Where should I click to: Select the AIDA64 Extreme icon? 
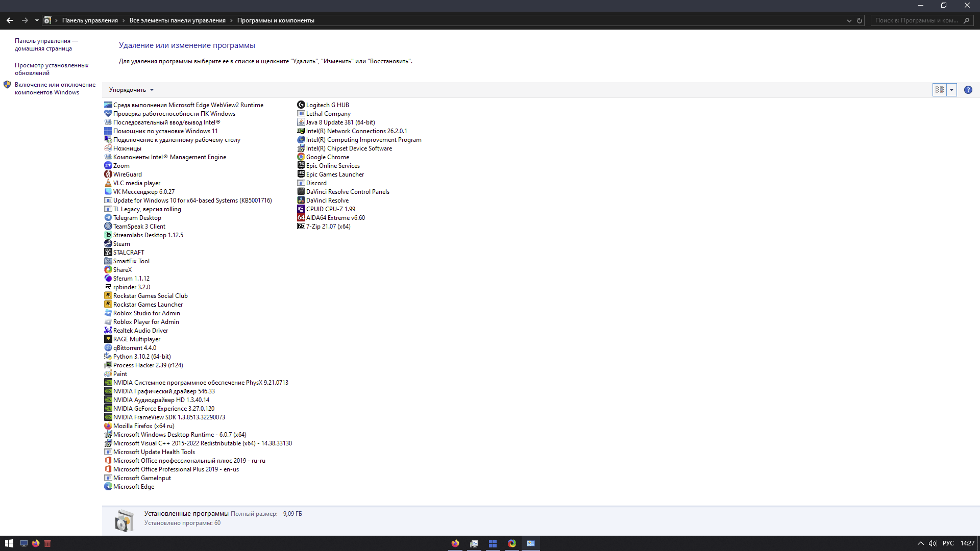[x=301, y=218]
